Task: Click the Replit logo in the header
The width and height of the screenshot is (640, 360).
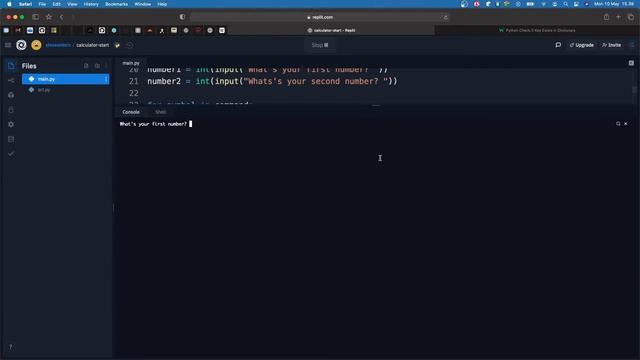Action: coord(21,45)
